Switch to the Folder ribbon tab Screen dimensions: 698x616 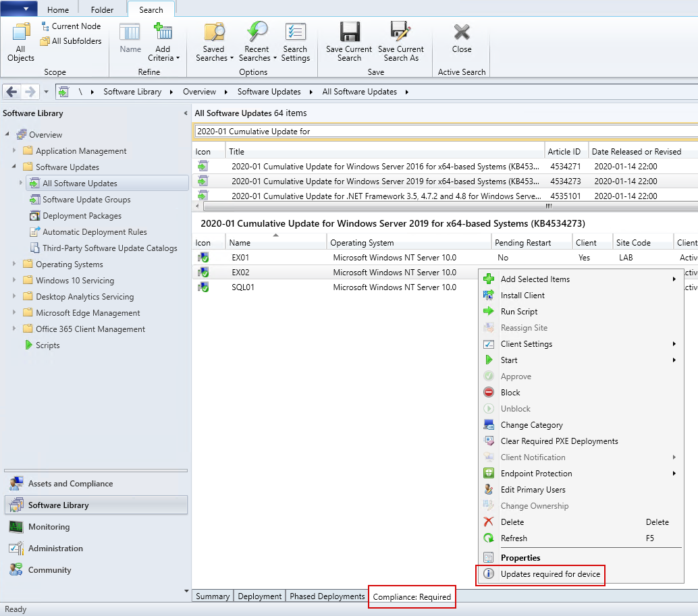click(102, 10)
